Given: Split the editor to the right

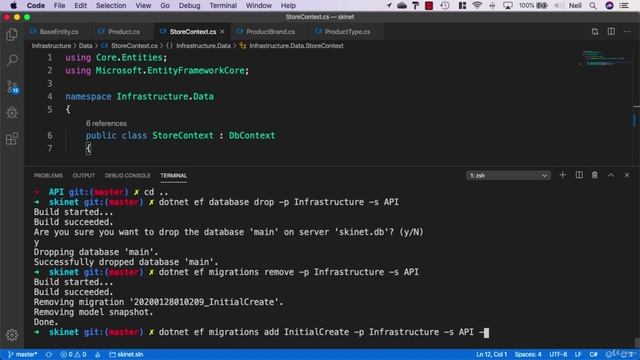Looking at the screenshot, I should pos(611,31).
